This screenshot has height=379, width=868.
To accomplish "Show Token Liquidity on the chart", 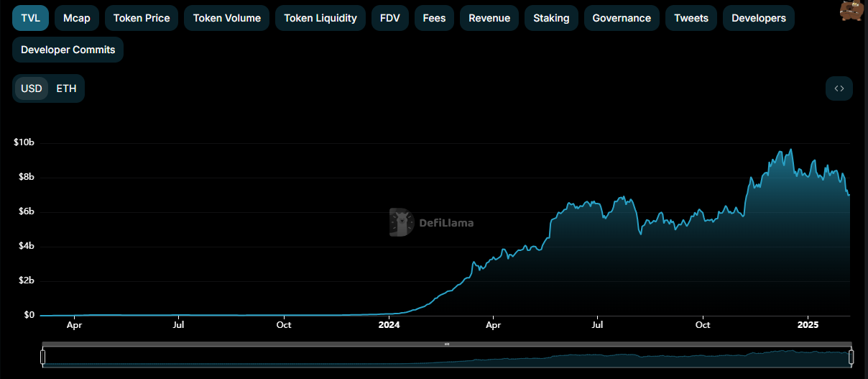I will pos(320,18).
